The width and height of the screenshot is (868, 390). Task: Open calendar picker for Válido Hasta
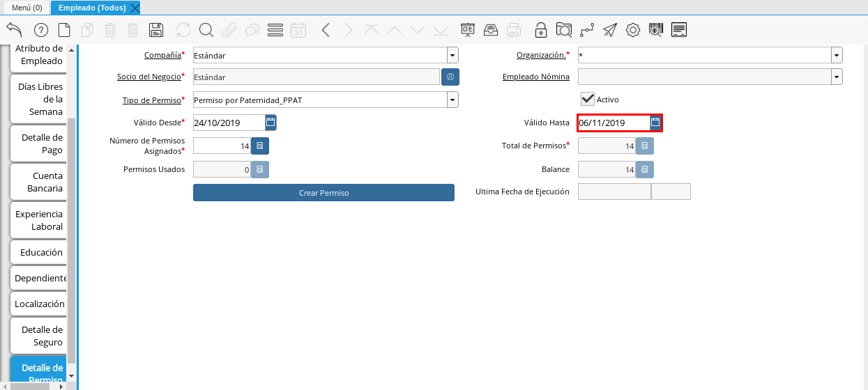pos(655,123)
